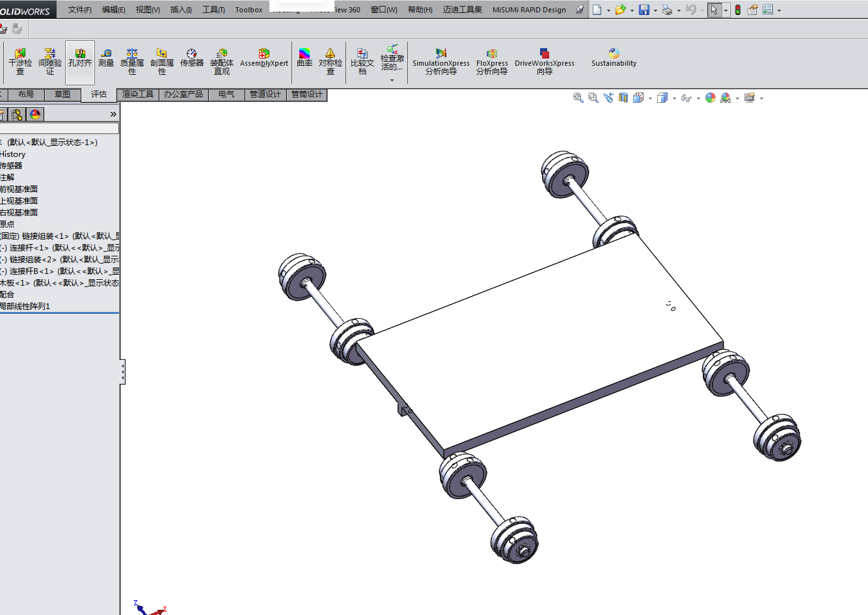This screenshot has width=868, height=615.
Task: Launch AssemblyXpert
Action: pos(264,59)
